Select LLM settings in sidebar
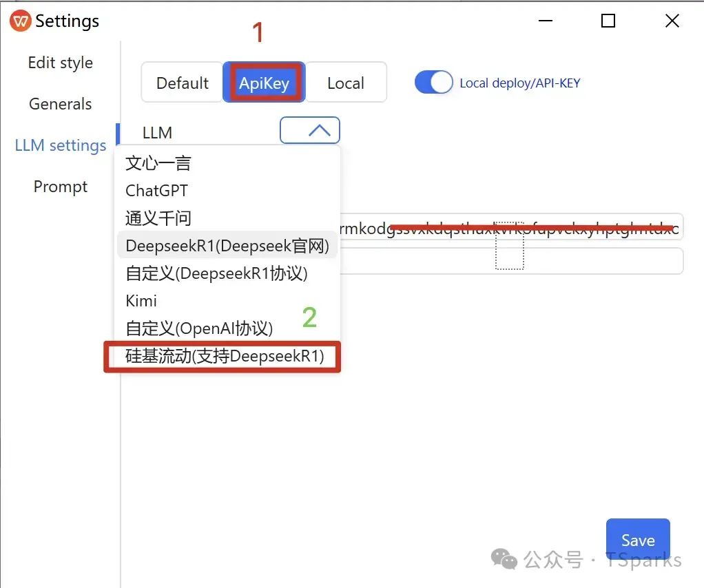The height and width of the screenshot is (588, 704). coord(60,145)
